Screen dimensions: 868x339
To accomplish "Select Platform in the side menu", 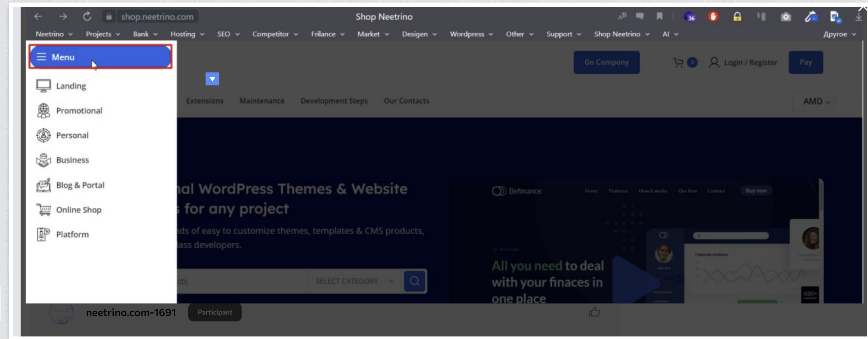I will tap(62, 234).
